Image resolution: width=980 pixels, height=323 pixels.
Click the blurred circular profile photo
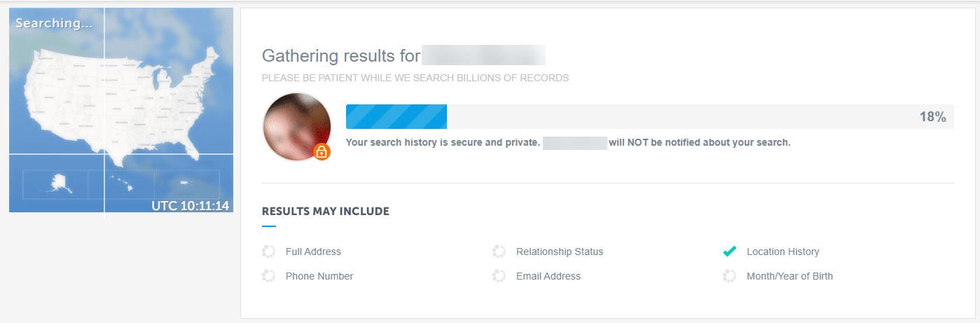296,127
